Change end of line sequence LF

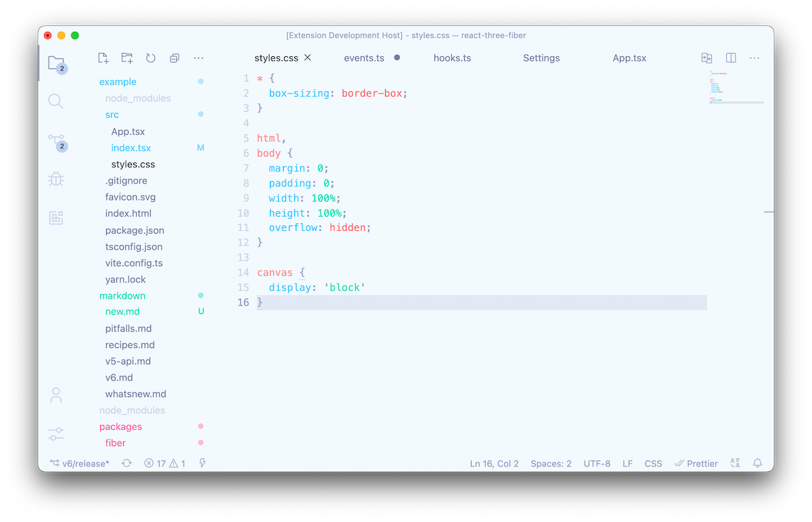[628, 464]
